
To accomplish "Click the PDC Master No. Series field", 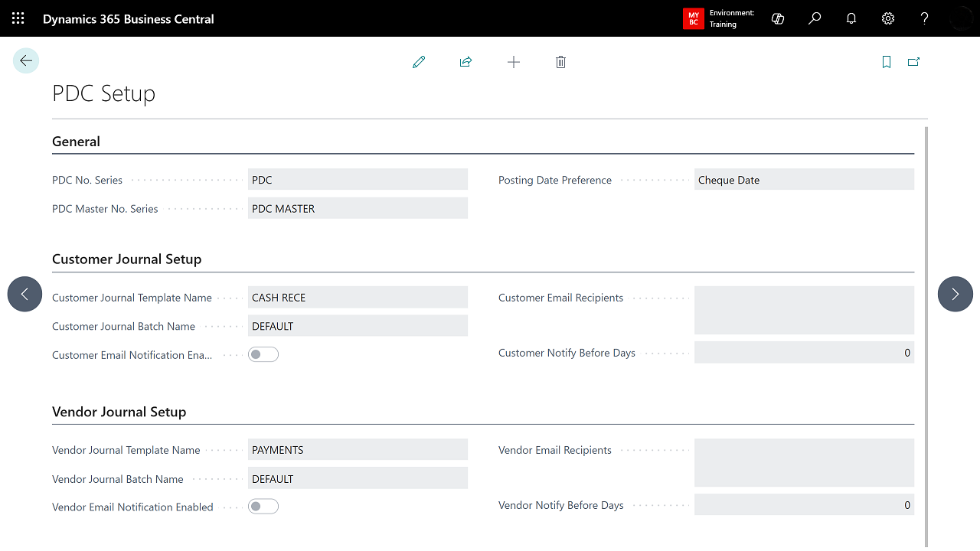I will [x=358, y=208].
